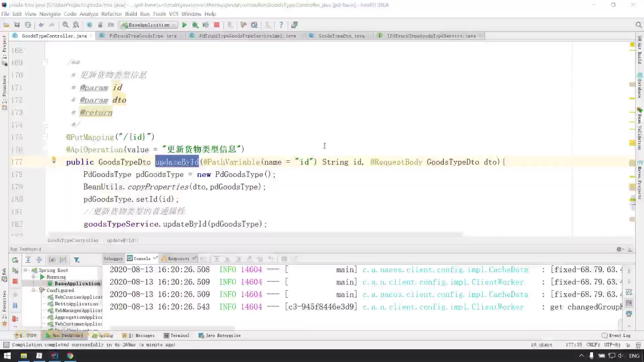Click the editor horizontal scrollbar
This screenshot has height=362, width=644.
coord(255,234)
